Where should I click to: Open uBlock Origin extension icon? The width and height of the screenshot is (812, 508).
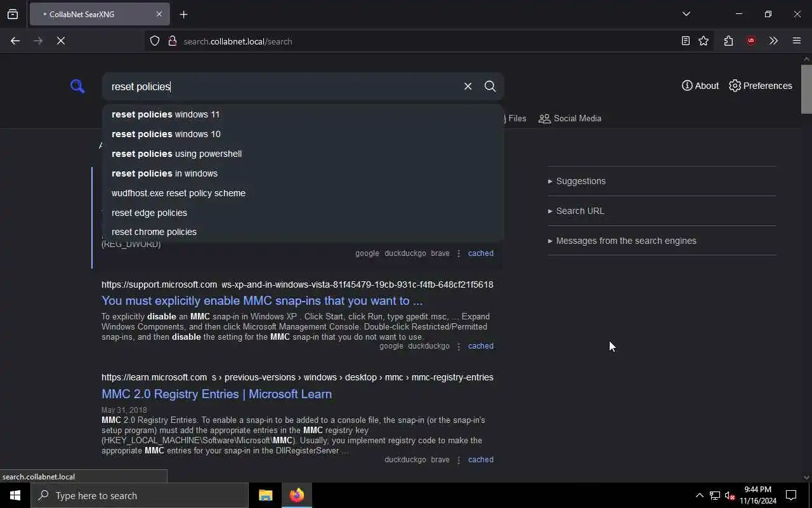pos(751,41)
